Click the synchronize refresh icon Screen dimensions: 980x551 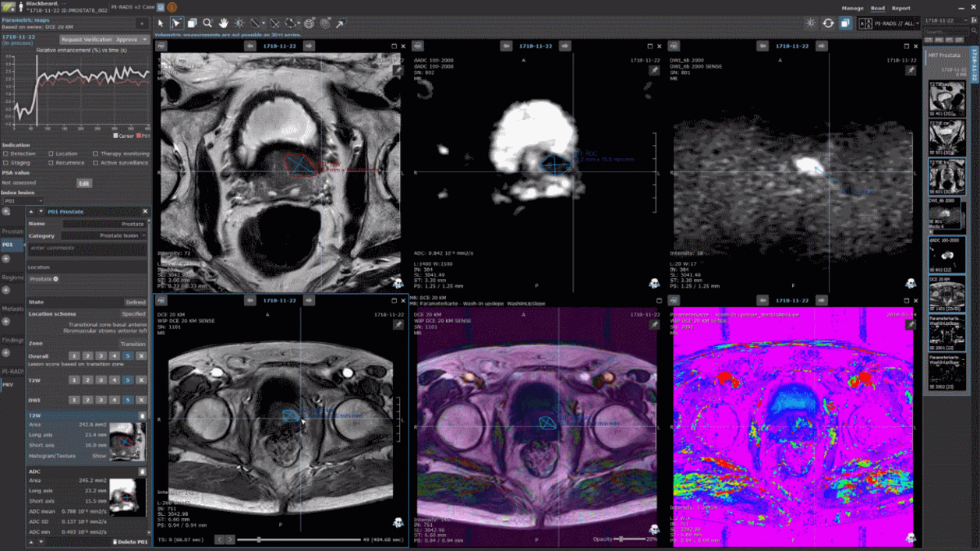pyautogui.click(x=828, y=23)
